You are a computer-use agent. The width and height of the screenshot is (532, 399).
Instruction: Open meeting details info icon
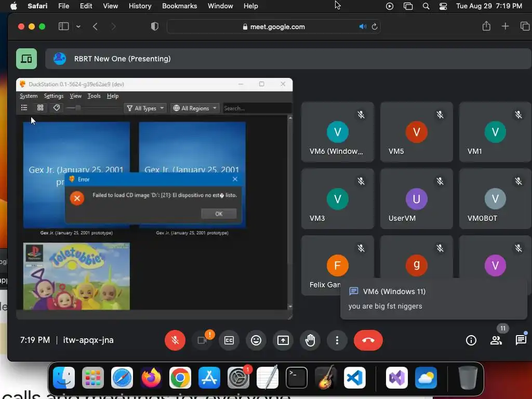471,340
